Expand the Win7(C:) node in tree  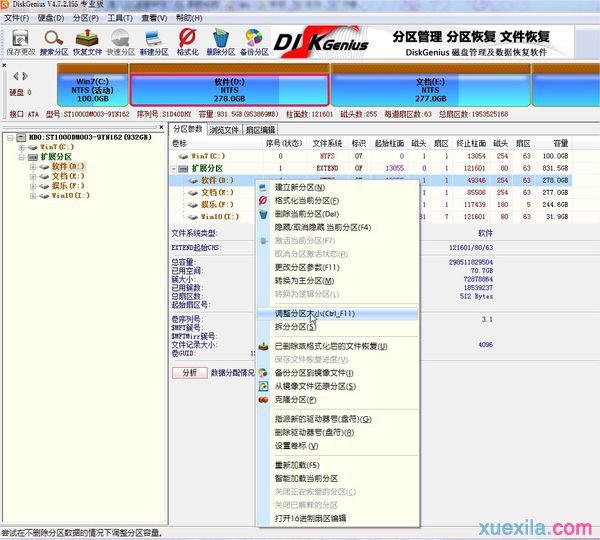pyautogui.click(x=22, y=147)
